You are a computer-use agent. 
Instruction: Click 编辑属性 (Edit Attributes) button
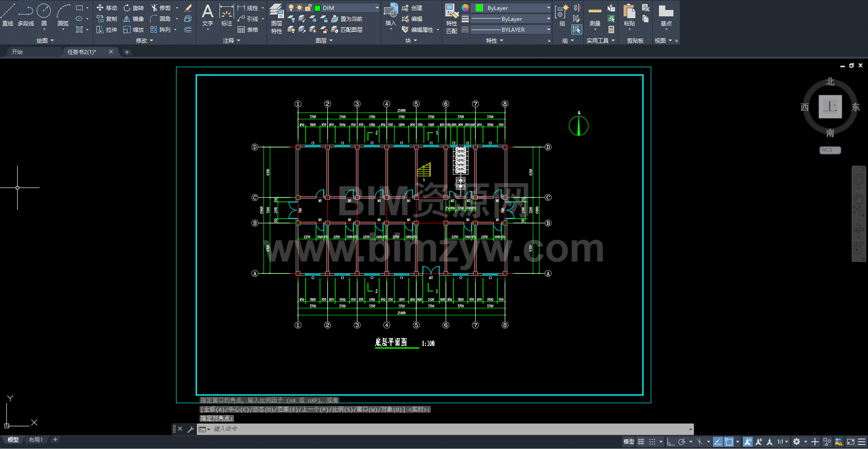418,30
